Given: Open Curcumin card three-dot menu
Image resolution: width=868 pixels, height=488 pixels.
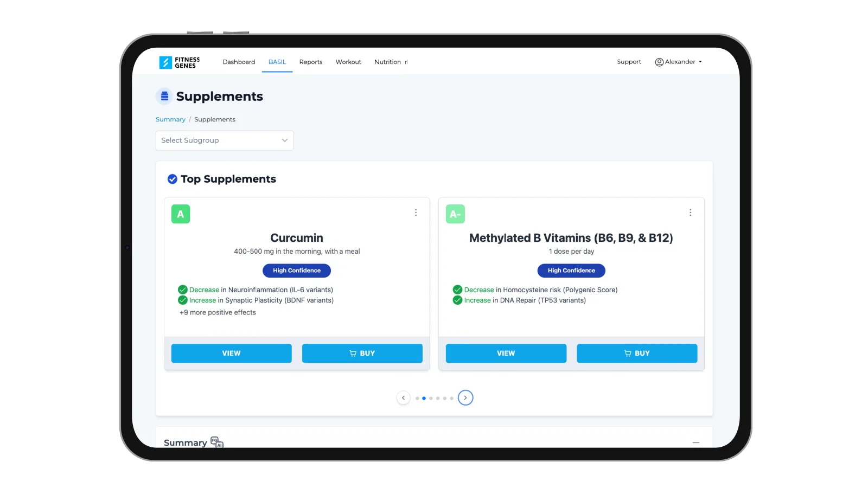Looking at the screenshot, I should click(x=416, y=213).
